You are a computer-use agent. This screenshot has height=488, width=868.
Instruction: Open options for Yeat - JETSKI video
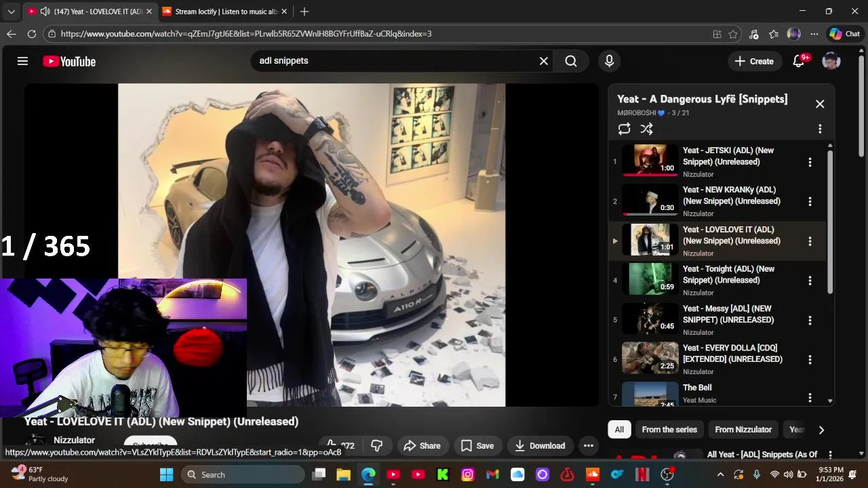click(810, 162)
